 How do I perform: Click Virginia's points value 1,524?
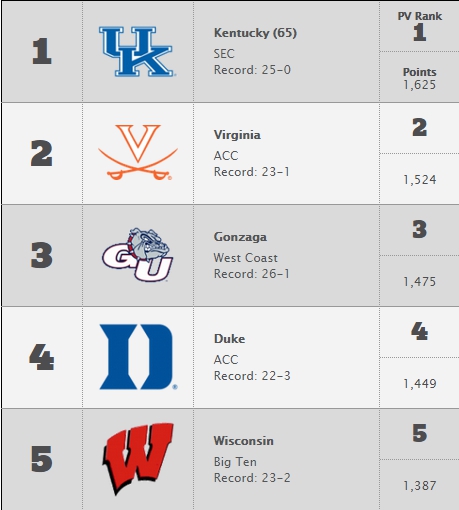pos(420,180)
